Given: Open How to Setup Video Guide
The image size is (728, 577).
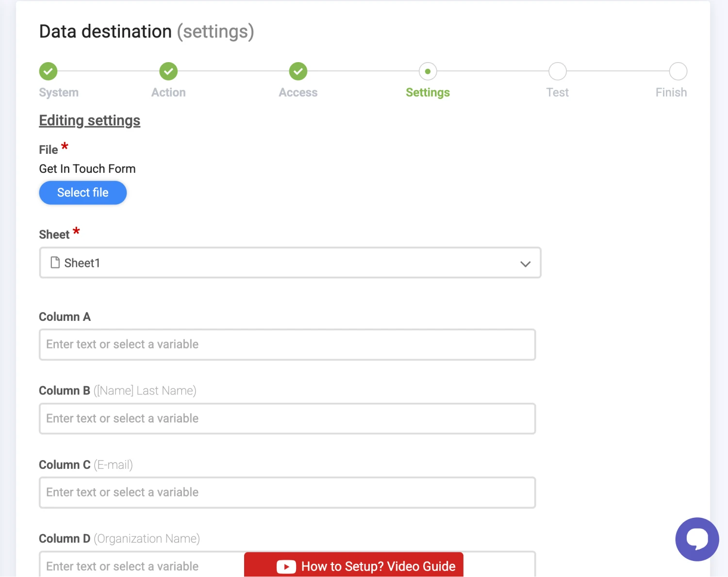Looking at the screenshot, I should [x=378, y=566].
